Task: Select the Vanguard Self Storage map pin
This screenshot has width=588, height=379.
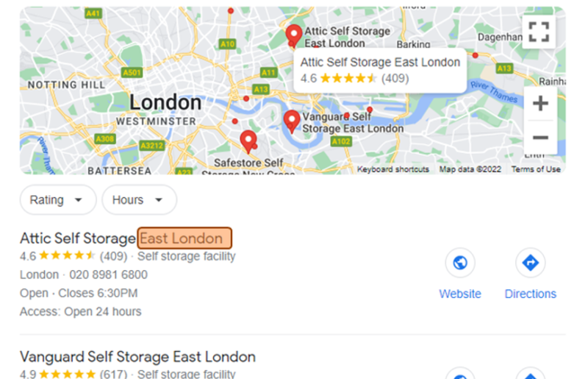Action: click(291, 121)
